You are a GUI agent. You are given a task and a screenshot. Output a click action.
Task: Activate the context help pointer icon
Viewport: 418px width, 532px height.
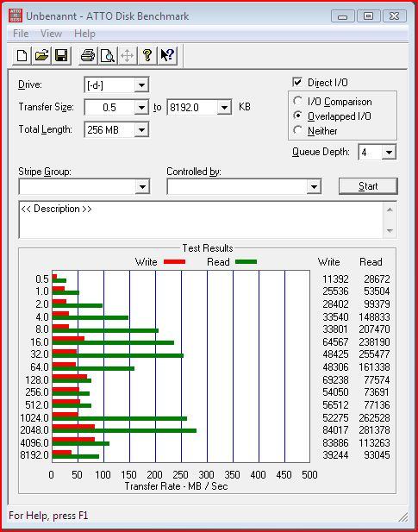(167, 55)
